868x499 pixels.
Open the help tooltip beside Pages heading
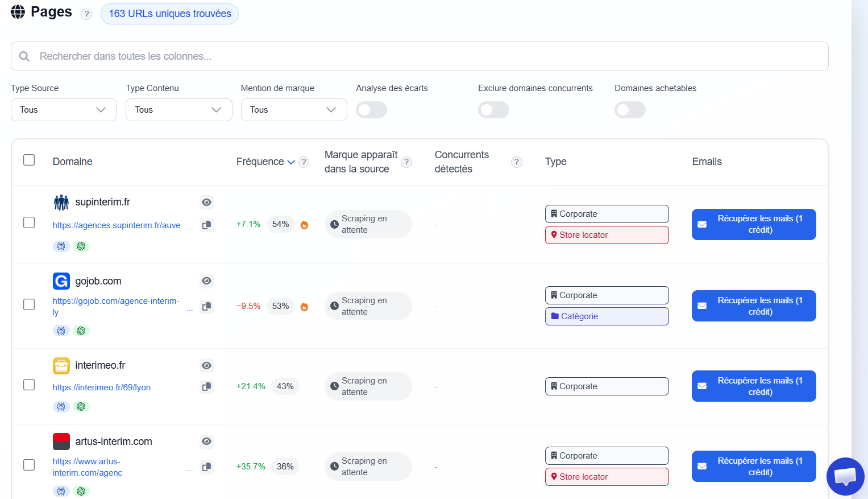click(86, 14)
